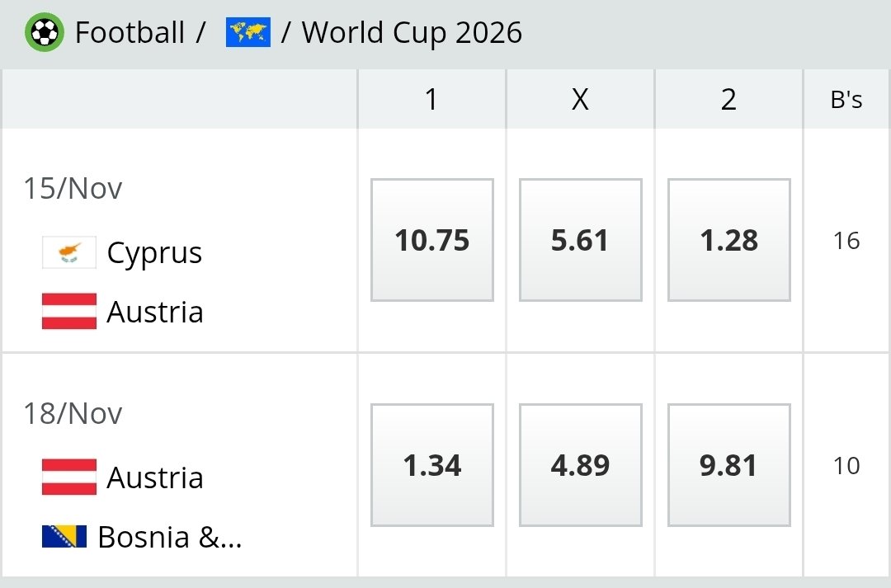Show the 10 bets for Bosnia match

pyautogui.click(x=846, y=466)
